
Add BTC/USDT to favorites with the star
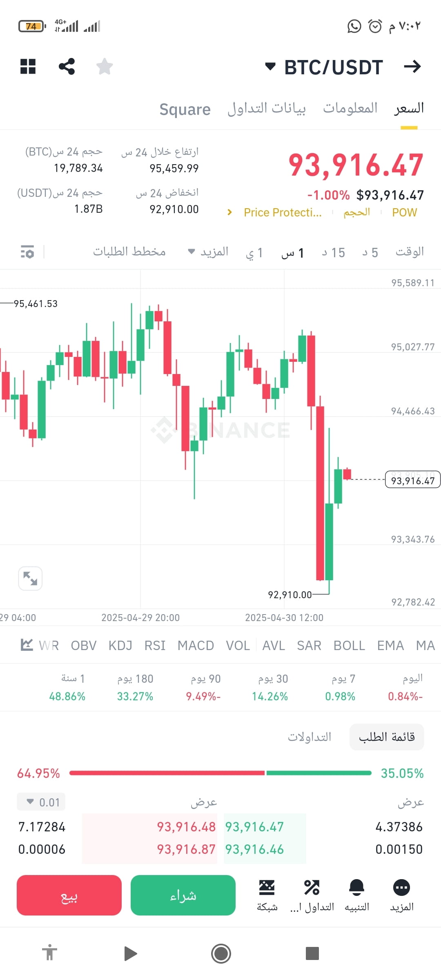(105, 67)
